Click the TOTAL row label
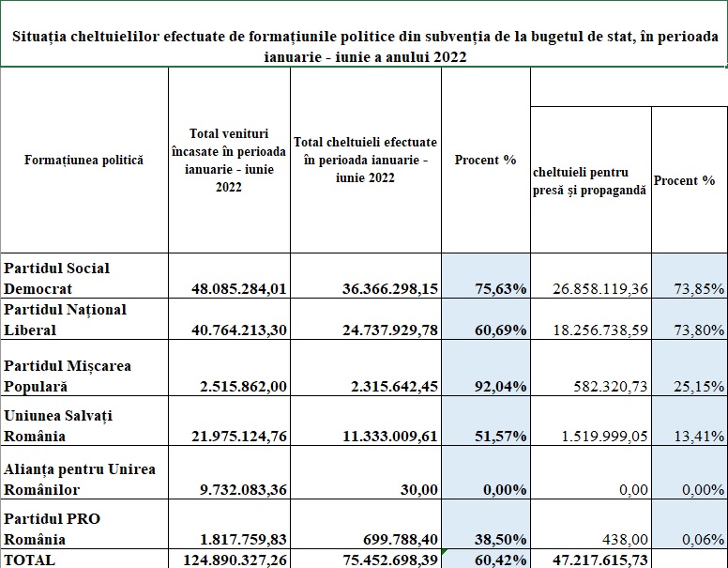Image resolution: width=728 pixels, height=568 pixels. 84,560
